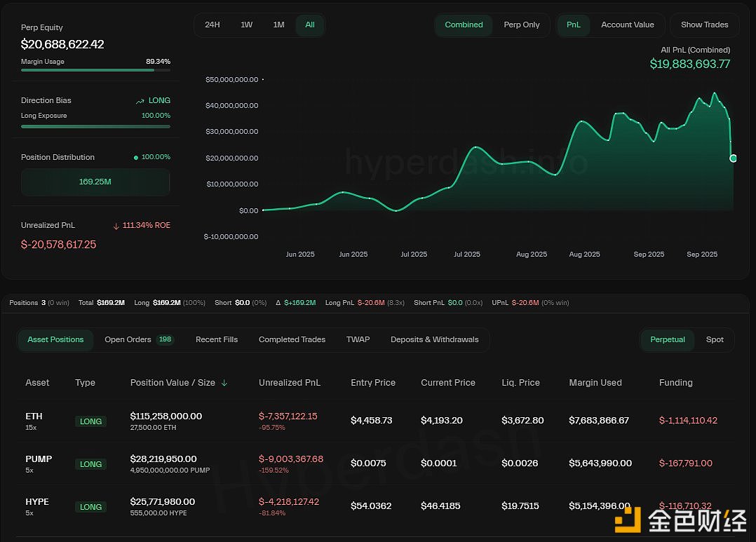Switch chart to Perp Only mode

pos(521,25)
